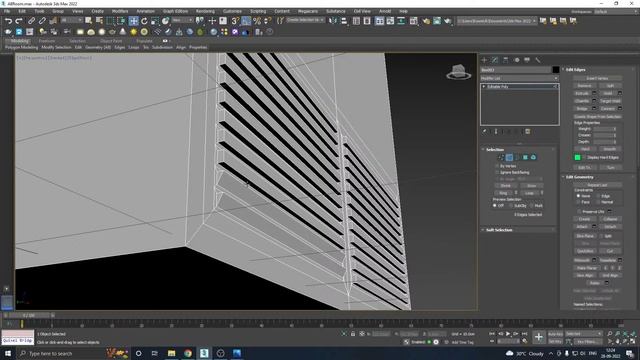Click the Insert Vertex button
The width and height of the screenshot is (640, 360).
click(x=597, y=78)
